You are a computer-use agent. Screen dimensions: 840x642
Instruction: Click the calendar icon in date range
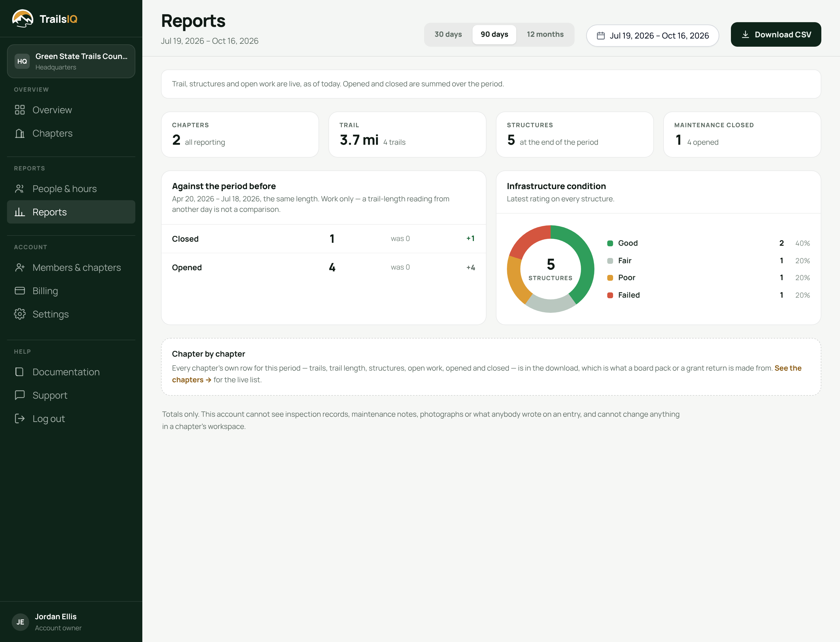tap(601, 36)
